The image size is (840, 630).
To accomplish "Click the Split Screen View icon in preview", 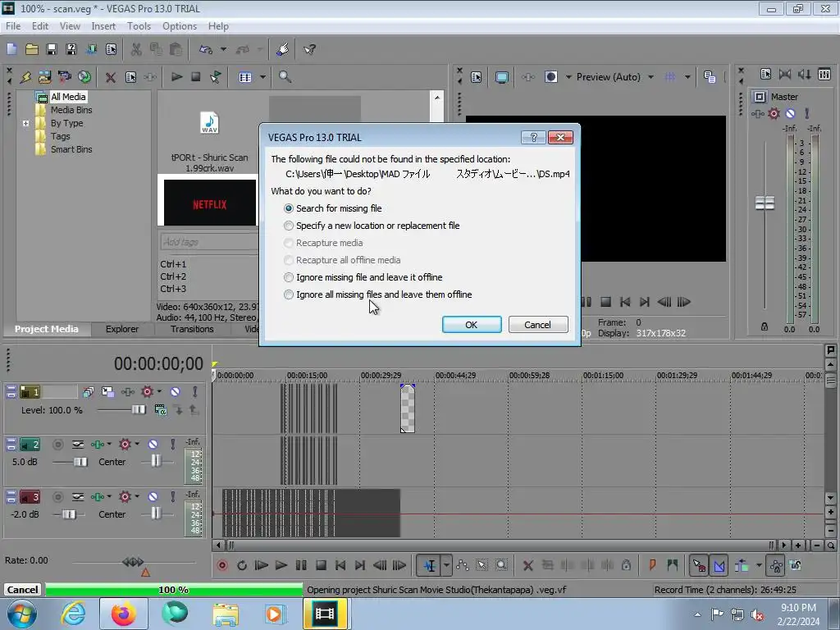I will point(551,77).
